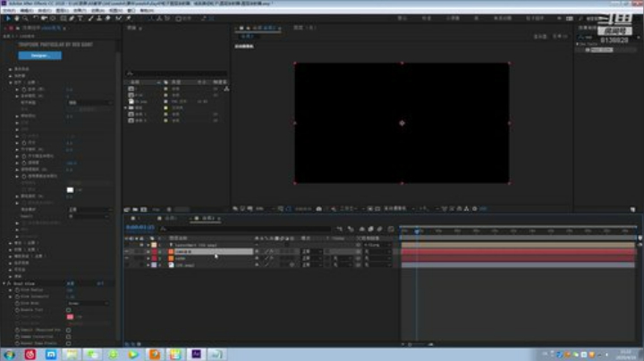Click the new folder icon in Project panel
Image resolution: width=644 pixels, height=361 pixels.
click(x=135, y=209)
